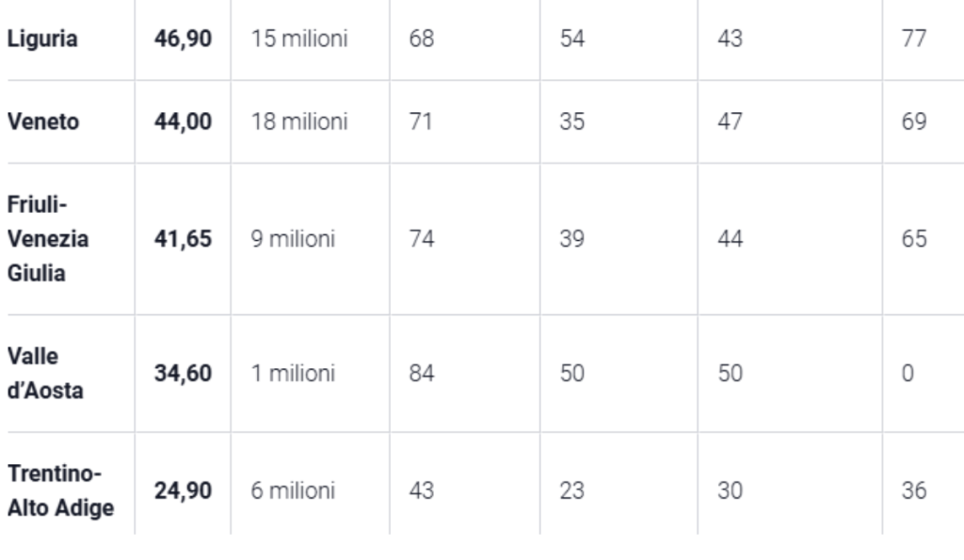Click the Friuli-Venezia Giulia row label
Screen dimensions: 964x560
[48, 239]
